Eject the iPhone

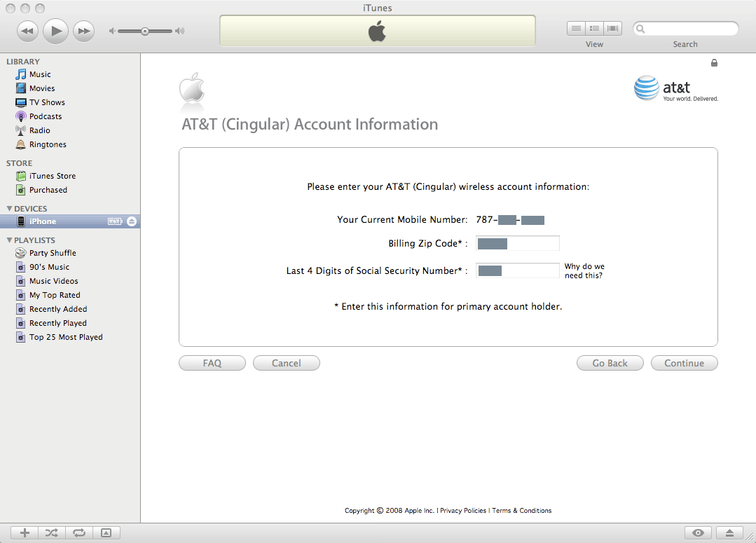pyautogui.click(x=132, y=221)
